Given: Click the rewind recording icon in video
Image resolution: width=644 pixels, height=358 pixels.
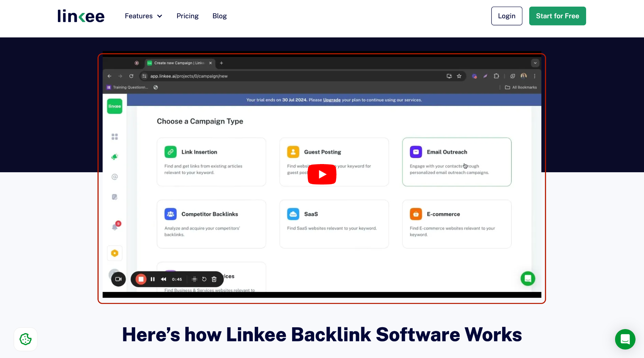Looking at the screenshot, I should point(164,279).
